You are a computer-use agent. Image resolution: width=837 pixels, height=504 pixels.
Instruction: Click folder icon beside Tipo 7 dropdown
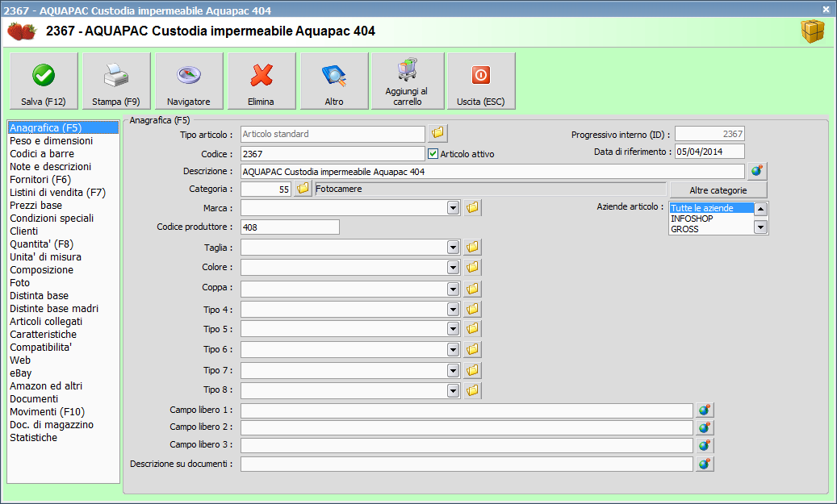(472, 370)
